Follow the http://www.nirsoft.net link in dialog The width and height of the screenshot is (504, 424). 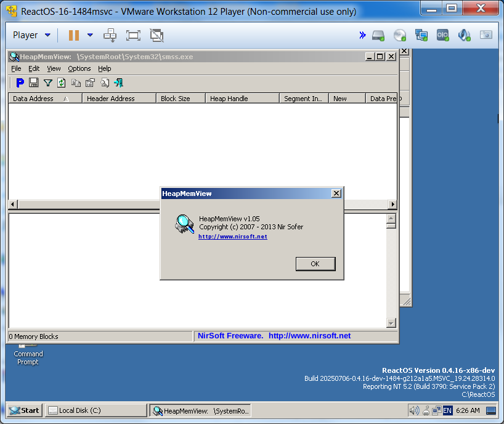pyautogui.click(x=232, y=237)
